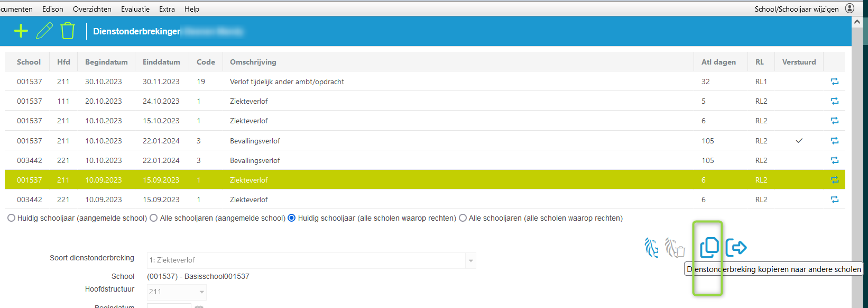Click School/Schooljaar wijzigen link
The height and width of the screenshot is (308, 868).
[x=796, y=9]
